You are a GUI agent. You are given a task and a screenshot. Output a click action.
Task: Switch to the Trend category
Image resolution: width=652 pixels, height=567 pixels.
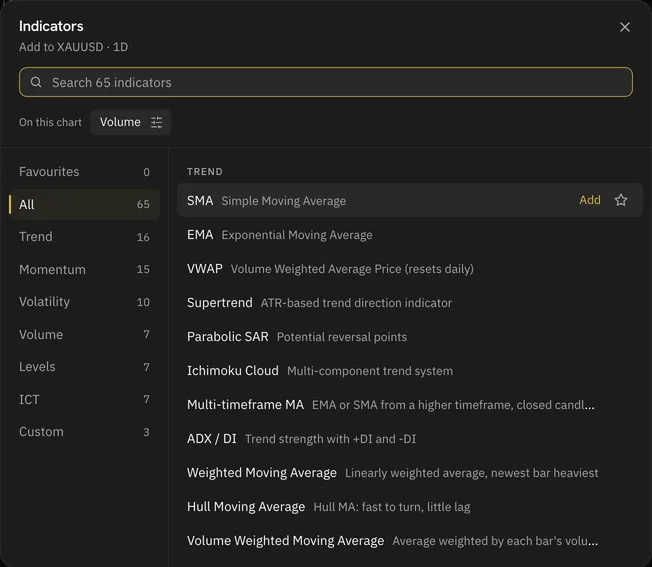[84, 237]
